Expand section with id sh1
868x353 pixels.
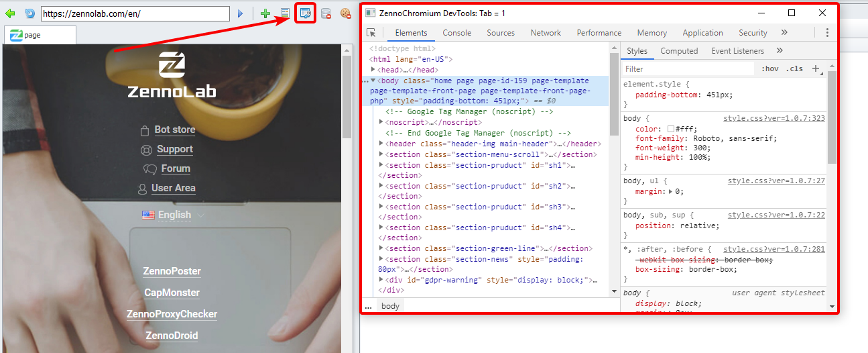click(381, 165)
